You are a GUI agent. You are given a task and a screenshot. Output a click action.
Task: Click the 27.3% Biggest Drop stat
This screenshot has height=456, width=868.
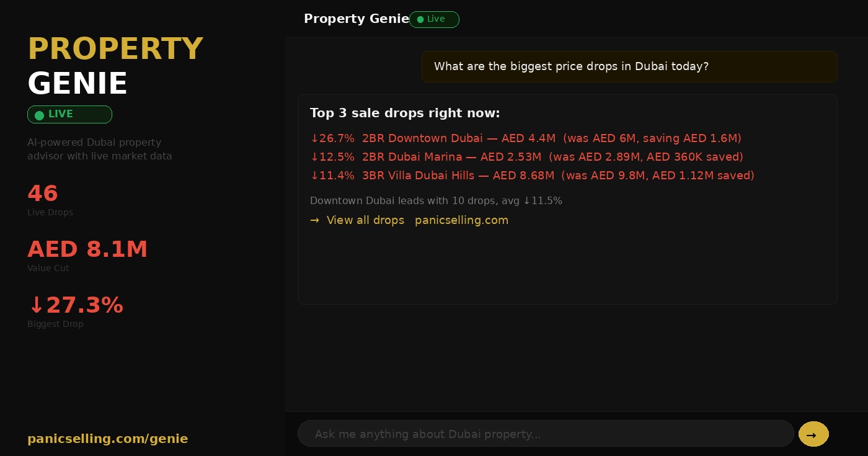pos(76,305)
